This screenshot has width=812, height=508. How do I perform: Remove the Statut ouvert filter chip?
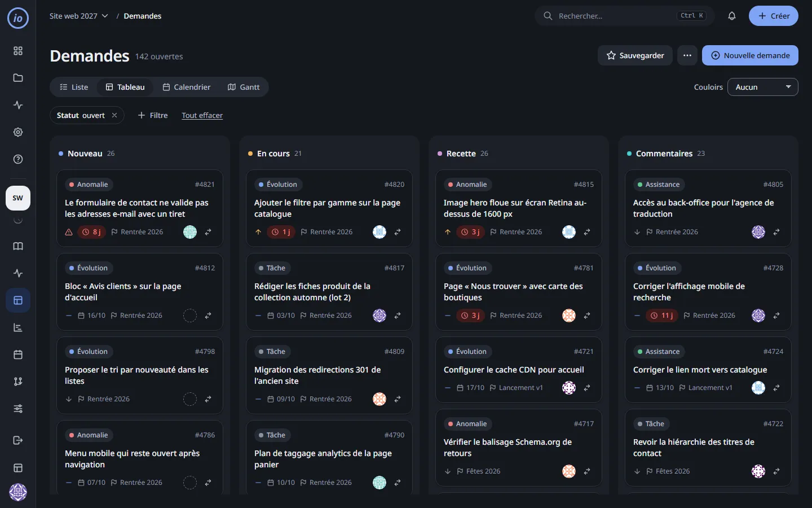pos(114,115)
